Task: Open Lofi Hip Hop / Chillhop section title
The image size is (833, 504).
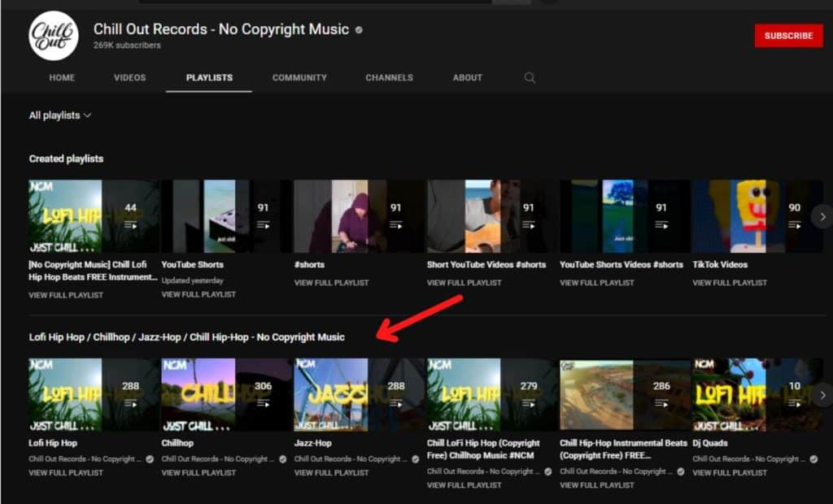Action: (x=187, y=337)
